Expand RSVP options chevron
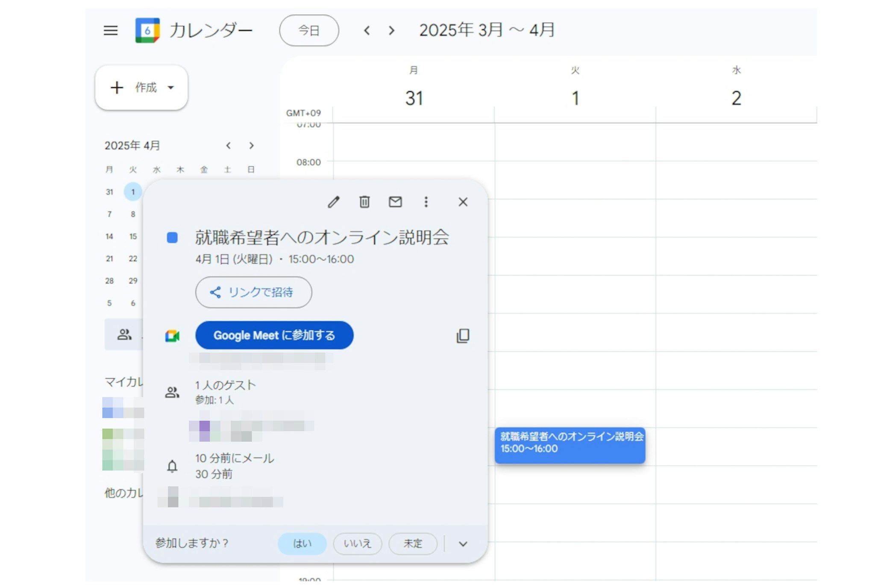Screen dimensions: 875x588 click(x=463, y=544)
